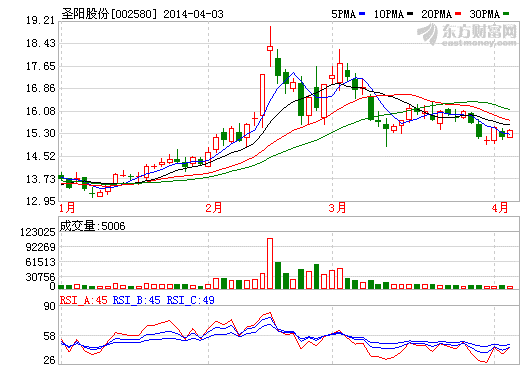The image size is (520, 365).
Task: Click the 61513 volume axis label
Action: pyautogui.click(x=41, y=262)
